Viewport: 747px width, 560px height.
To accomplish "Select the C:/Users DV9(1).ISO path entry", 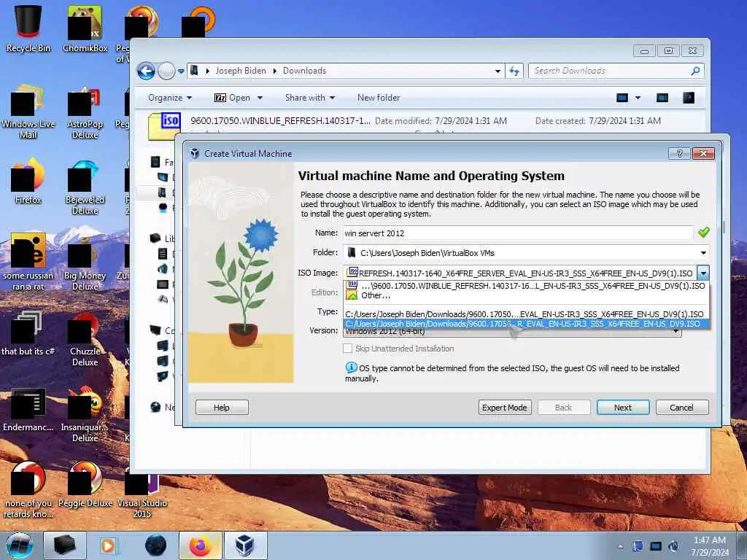I will tap(526, 314).
